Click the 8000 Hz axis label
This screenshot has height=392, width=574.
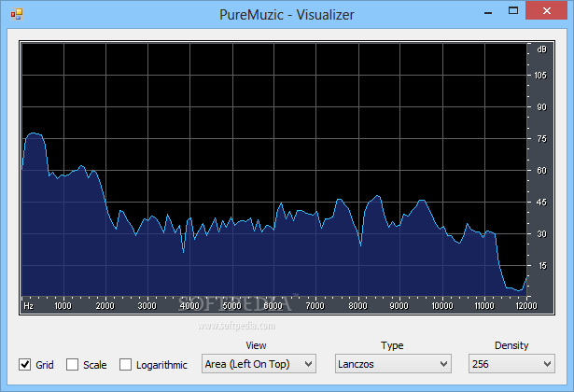[357, 305]
